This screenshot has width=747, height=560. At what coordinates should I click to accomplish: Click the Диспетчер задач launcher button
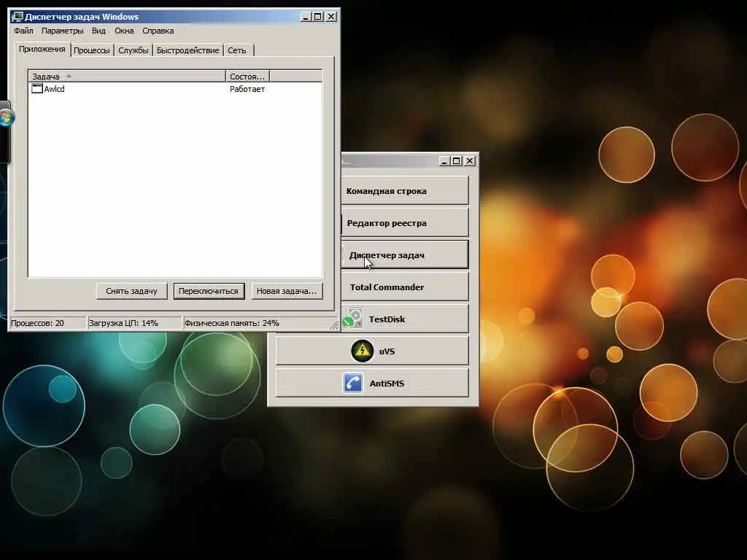tap(404, 254)
